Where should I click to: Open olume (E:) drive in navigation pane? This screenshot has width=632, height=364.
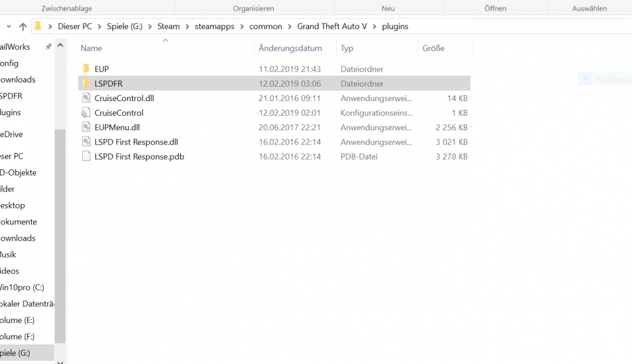click(x=17, y=320)
